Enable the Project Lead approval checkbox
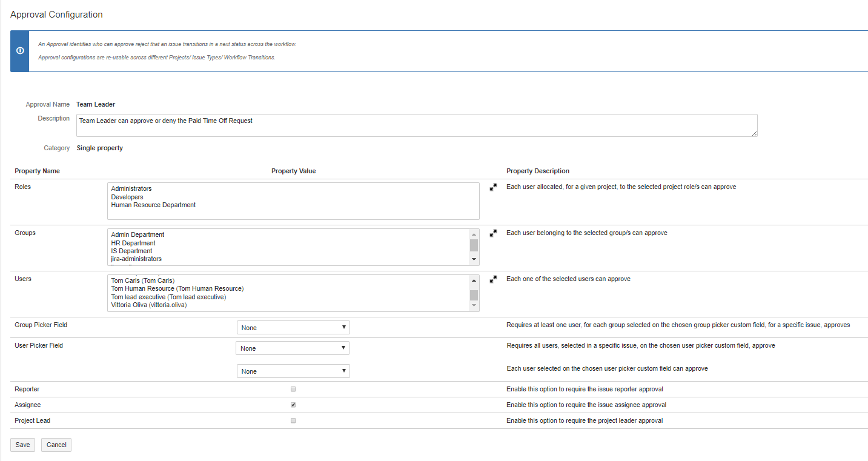The width and height of the screenshot is (868, 461). pyautogui.click(x=293, y=420)
